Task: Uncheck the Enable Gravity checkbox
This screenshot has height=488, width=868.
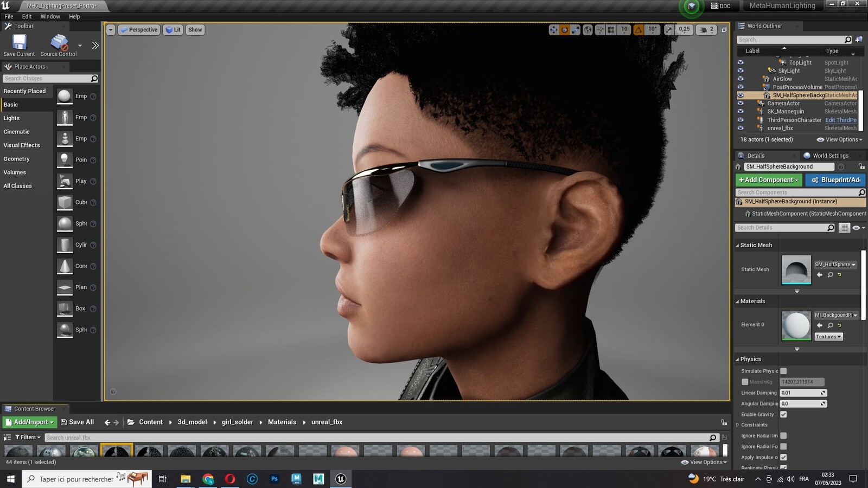Action: pyautogui.click(x=783, y=414)
